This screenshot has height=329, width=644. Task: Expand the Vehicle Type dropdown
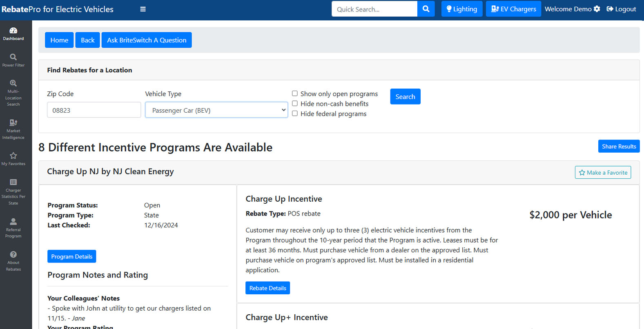click(x=216, y=110)
